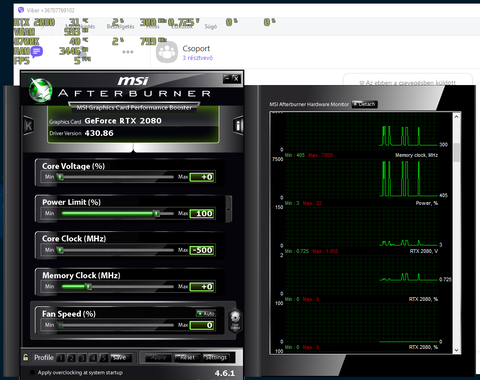Click the Min : 0.725 Max : 1.050 readout
The height and width of the screenshot is (380, 480).
pos(311,251)
